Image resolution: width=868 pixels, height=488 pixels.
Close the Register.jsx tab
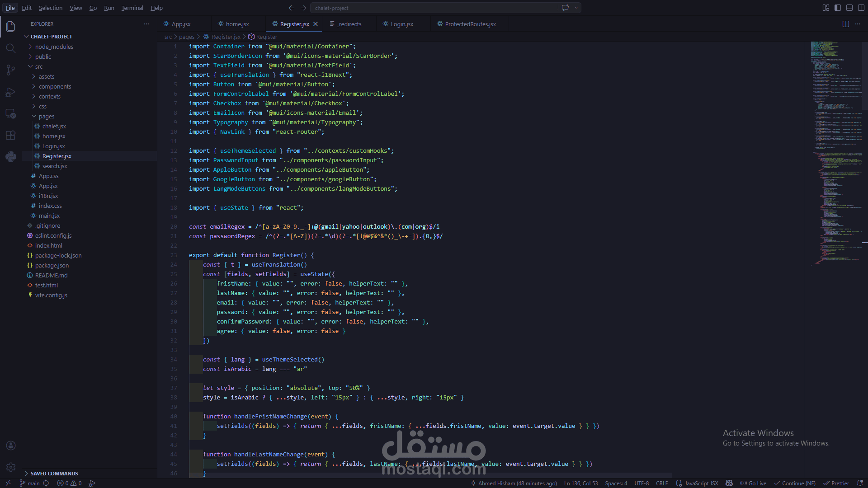tap(316, 24)
